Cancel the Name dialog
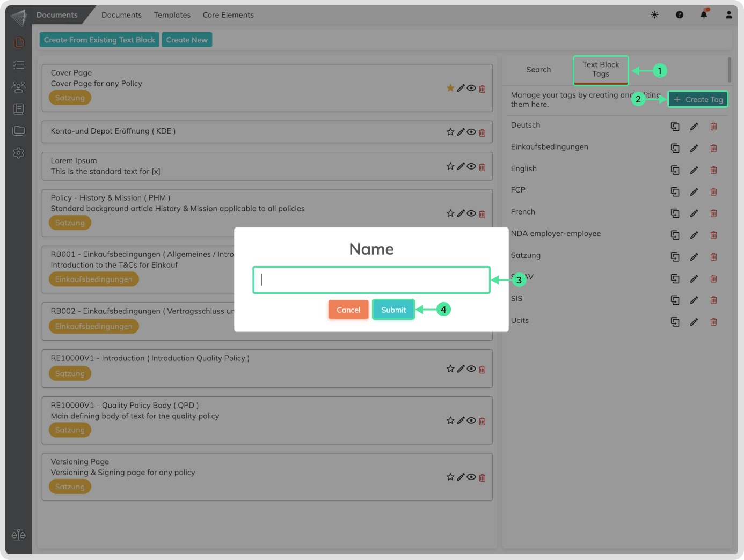 (x=348, y=310)
